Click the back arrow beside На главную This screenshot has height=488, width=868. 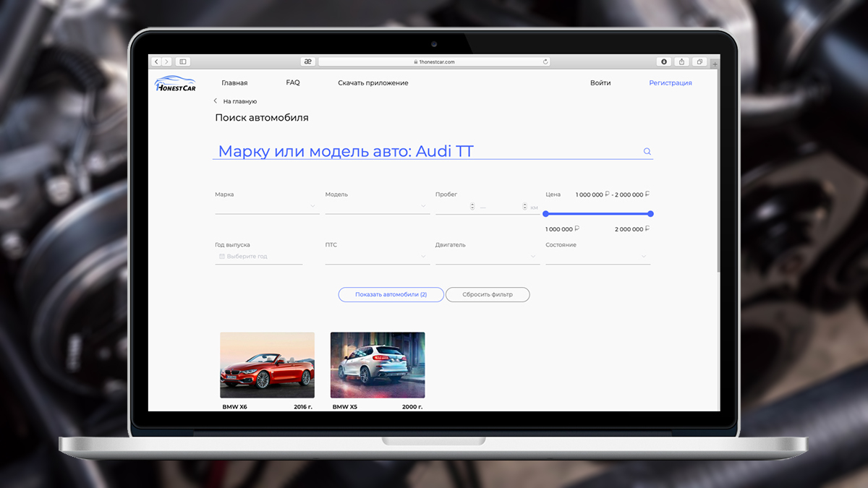(x=216, y=101)
